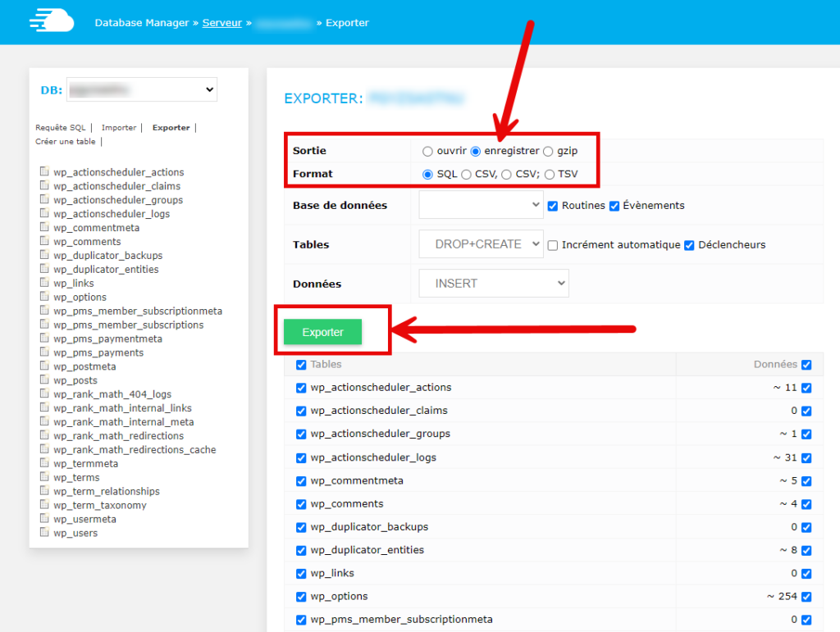The height and width of the screenshot is (632, 840).
Task: Click the table icon beside wp_pms_paymentmeta in sidebar
Action: (x=44, y=339)
